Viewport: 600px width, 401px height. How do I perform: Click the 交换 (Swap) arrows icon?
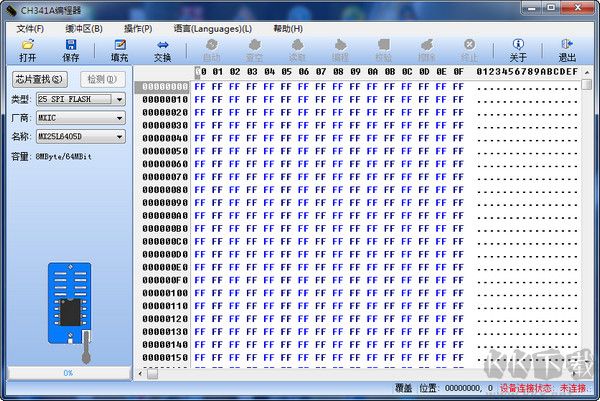(x=163, y=45)
